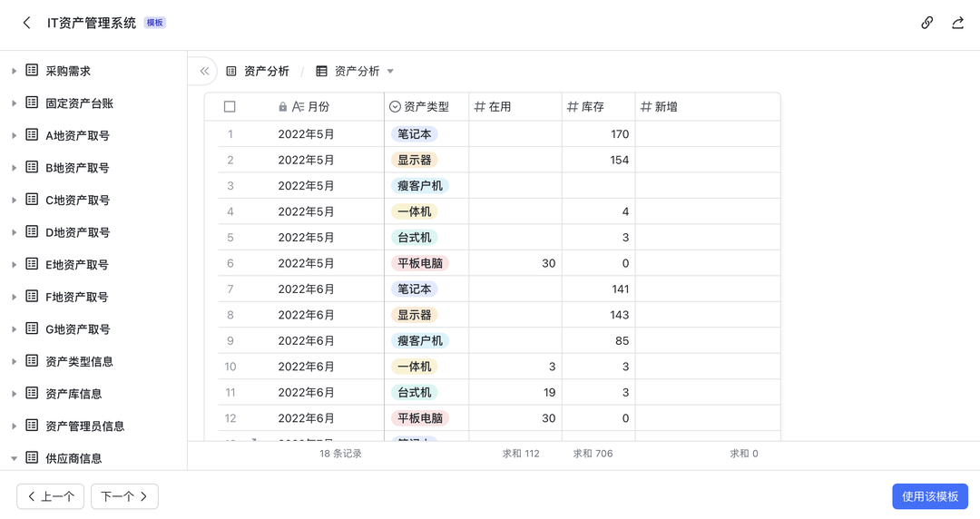Screen dimensions: 980x519
Task: Expand the 资产类型信息 tree arrow
Action: click(x=14, y=361)
